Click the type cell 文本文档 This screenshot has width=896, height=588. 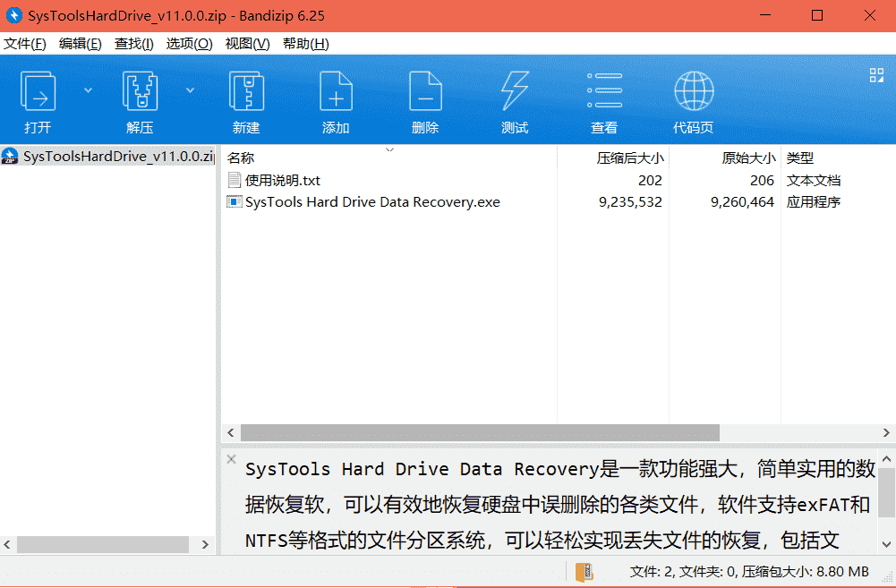814,181
